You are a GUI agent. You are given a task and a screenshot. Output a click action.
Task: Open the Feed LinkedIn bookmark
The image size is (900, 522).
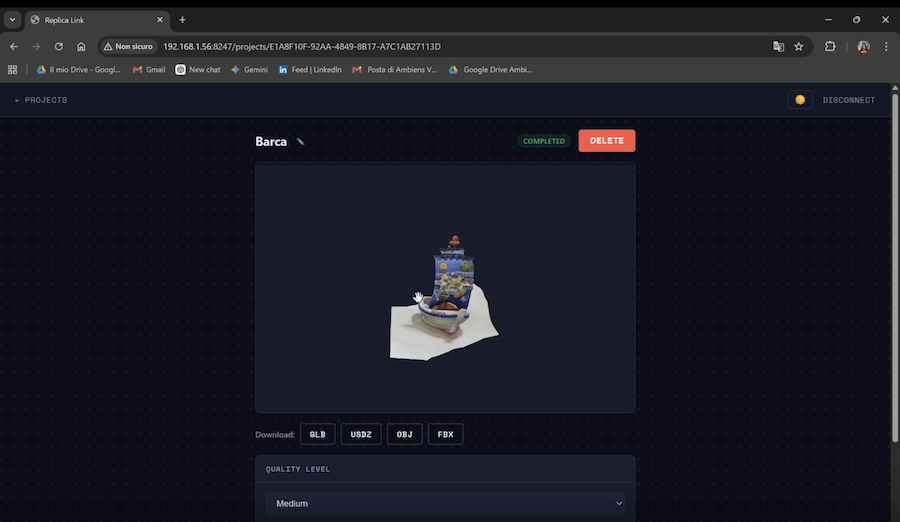(310, 69)
